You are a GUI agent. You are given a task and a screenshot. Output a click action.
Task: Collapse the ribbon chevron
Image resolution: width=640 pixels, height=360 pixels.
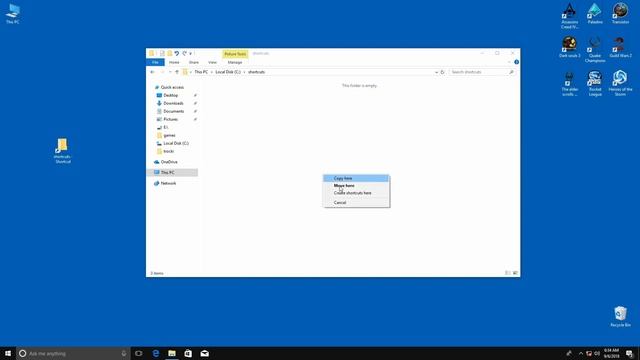(x=509, y=62)
